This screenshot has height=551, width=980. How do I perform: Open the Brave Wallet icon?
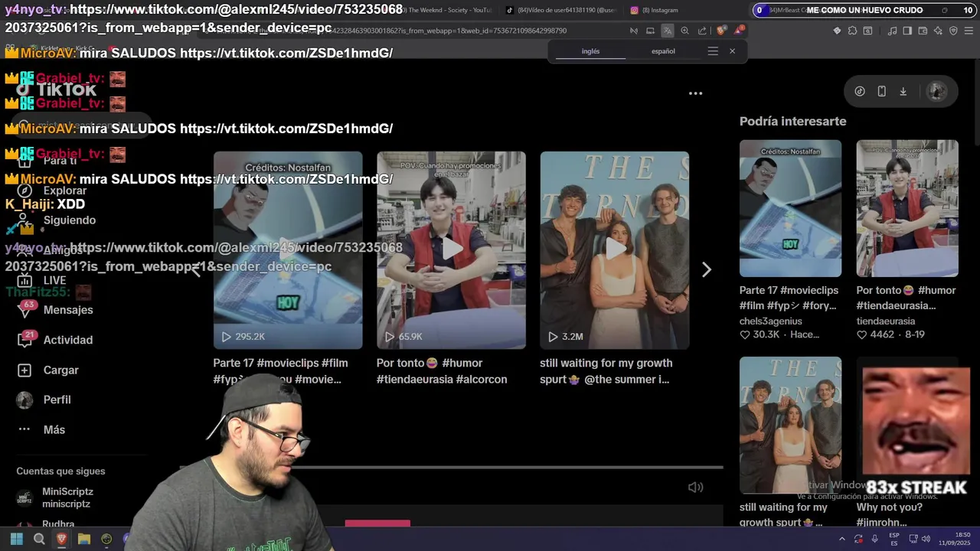923,31
